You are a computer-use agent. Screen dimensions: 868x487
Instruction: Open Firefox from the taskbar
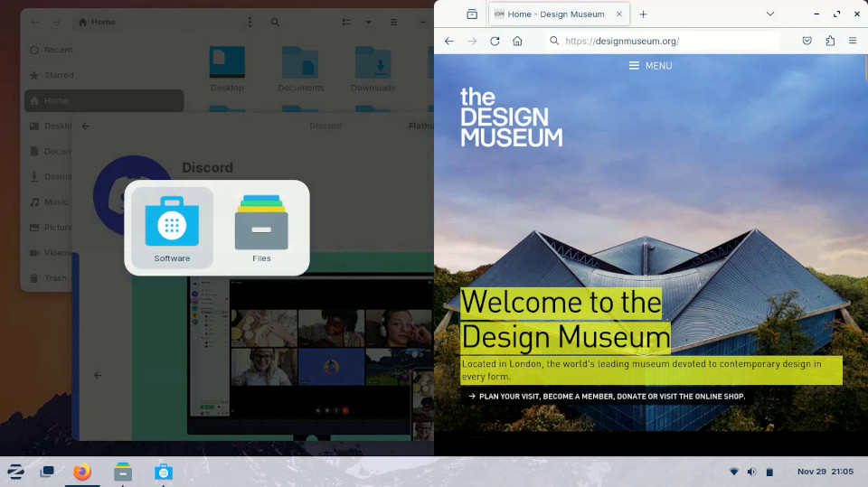click(x=83, y=472)
